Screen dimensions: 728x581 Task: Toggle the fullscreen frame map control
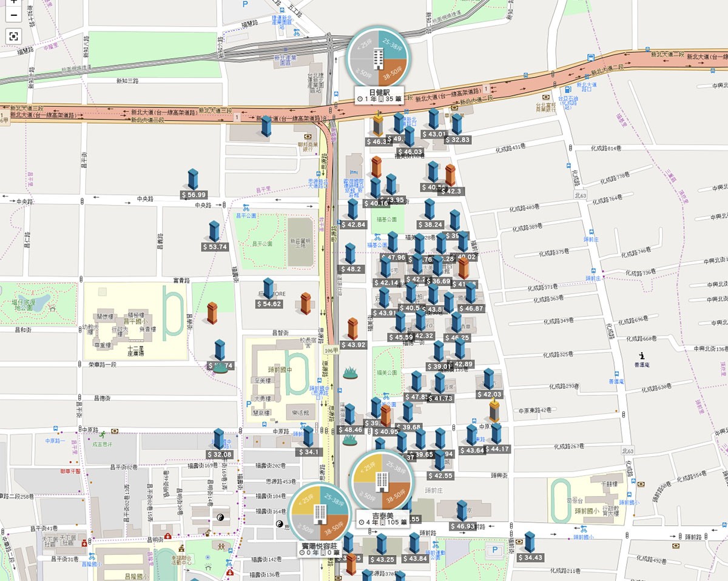tap(13, 36)
